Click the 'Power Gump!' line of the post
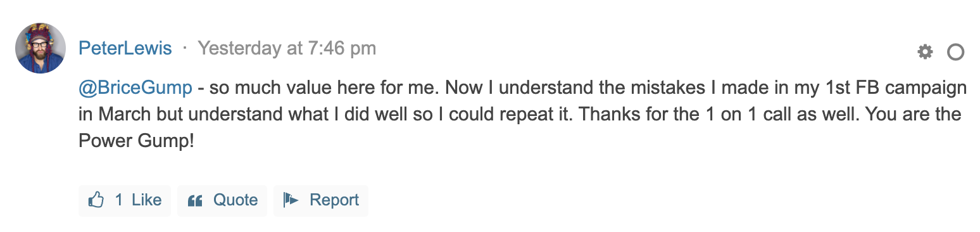This screenshot has width=980, height=232. tap(136, 141)
